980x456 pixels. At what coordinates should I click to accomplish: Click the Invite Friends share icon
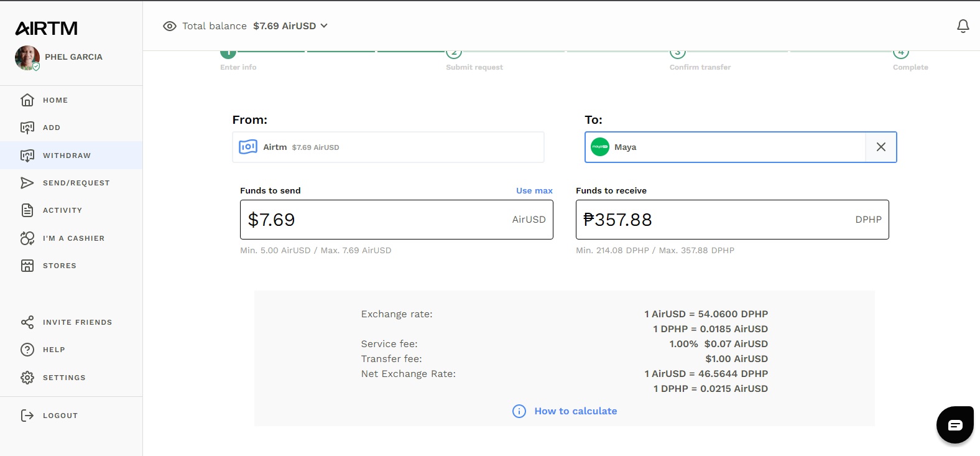pos(27,322)
